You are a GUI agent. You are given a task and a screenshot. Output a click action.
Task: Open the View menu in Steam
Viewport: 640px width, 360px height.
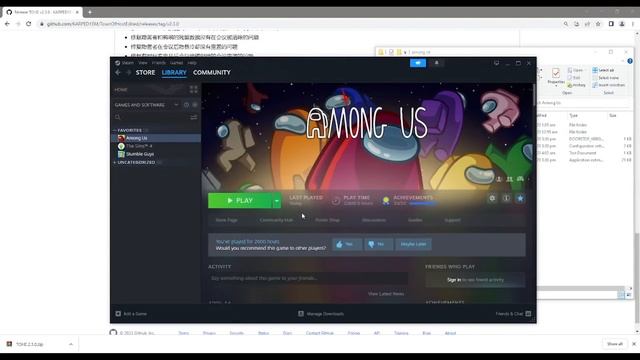click(x=143, y=63)
